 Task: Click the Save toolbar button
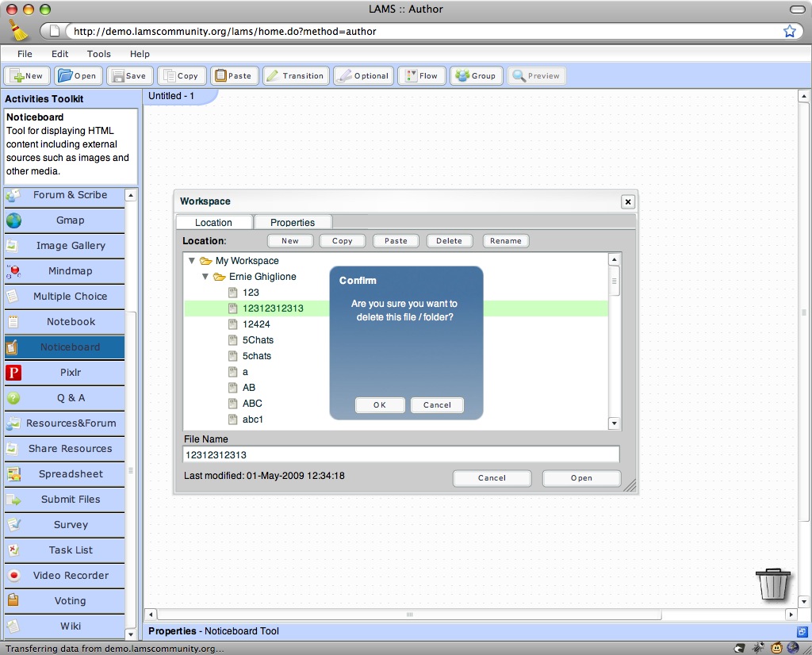[128, 76]
